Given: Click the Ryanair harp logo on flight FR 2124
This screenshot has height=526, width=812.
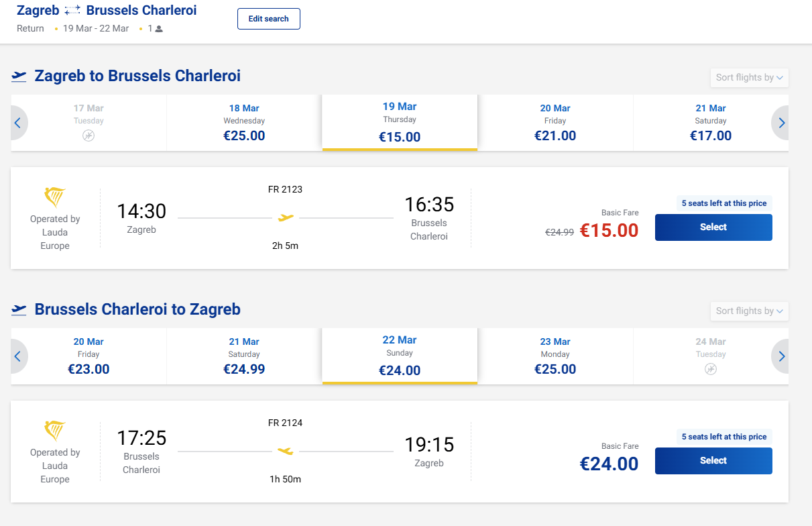Looking at the screenshot, I should click(x=55, y=431).
